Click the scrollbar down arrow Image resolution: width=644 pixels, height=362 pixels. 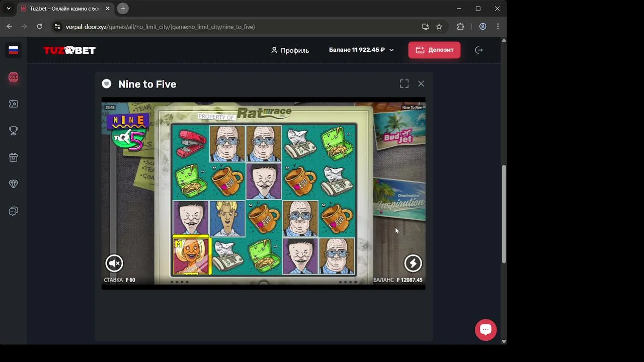(504, 341)
